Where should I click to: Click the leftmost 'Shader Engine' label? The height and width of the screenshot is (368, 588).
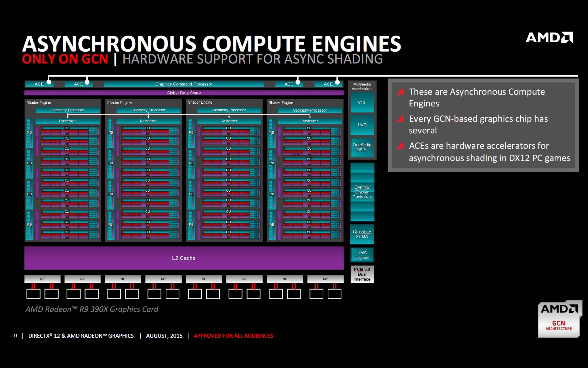tap(39, 102)
